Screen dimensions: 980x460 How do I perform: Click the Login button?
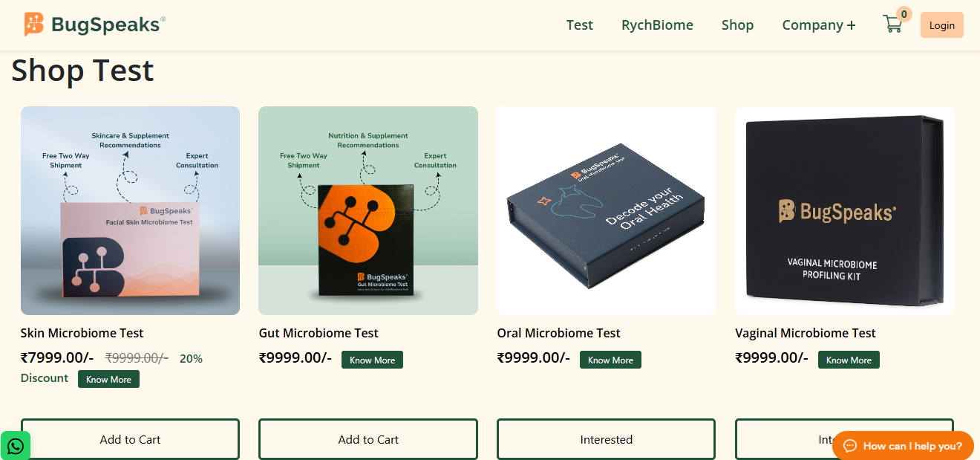941,25
